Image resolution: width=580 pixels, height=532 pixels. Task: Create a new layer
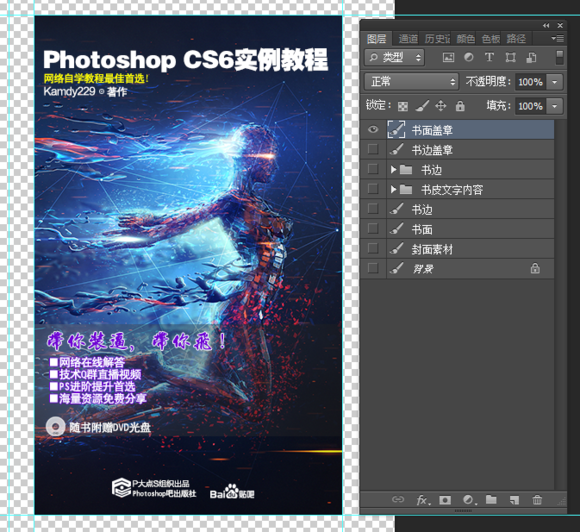[x=514, y=500]
